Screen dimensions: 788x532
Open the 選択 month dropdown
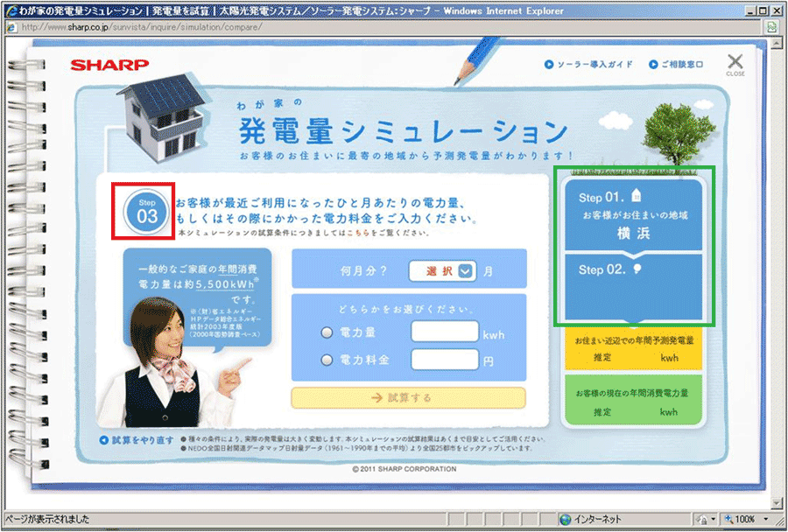[x=443, y=271]
